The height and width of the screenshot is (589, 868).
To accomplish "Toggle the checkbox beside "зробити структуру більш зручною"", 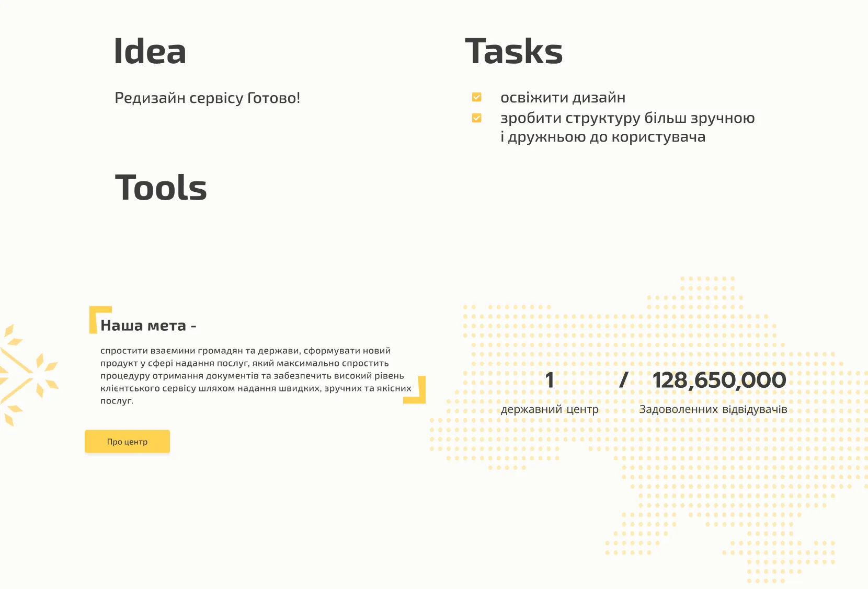I will 477,118.
